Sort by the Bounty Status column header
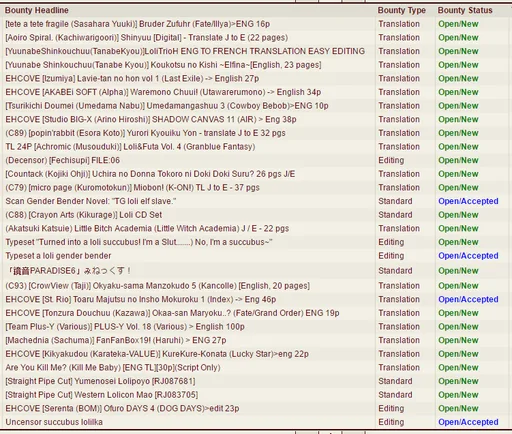Viewport: 512px width, 434px height. pos(465,10)
